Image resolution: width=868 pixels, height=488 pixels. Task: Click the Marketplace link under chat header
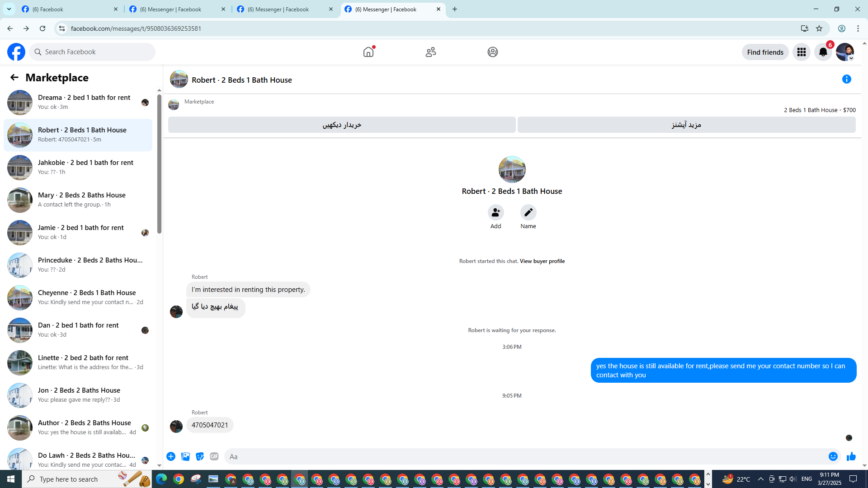(x=199, y=102)
